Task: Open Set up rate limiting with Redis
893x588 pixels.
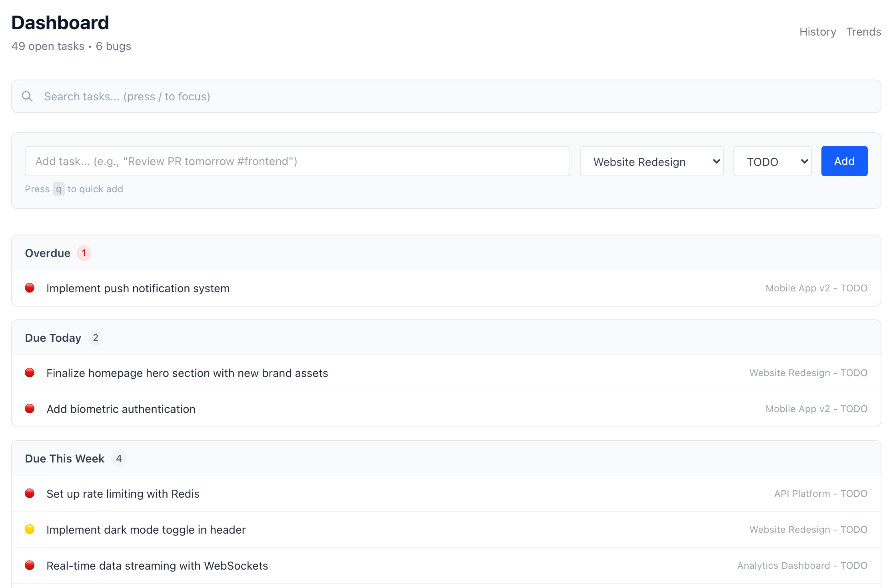Action: [123, 494]
